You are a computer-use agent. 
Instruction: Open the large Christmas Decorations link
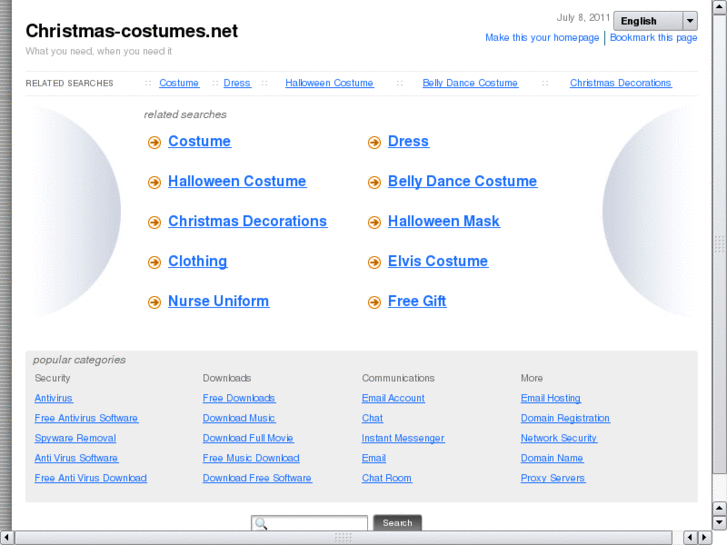tap(248, 221)
